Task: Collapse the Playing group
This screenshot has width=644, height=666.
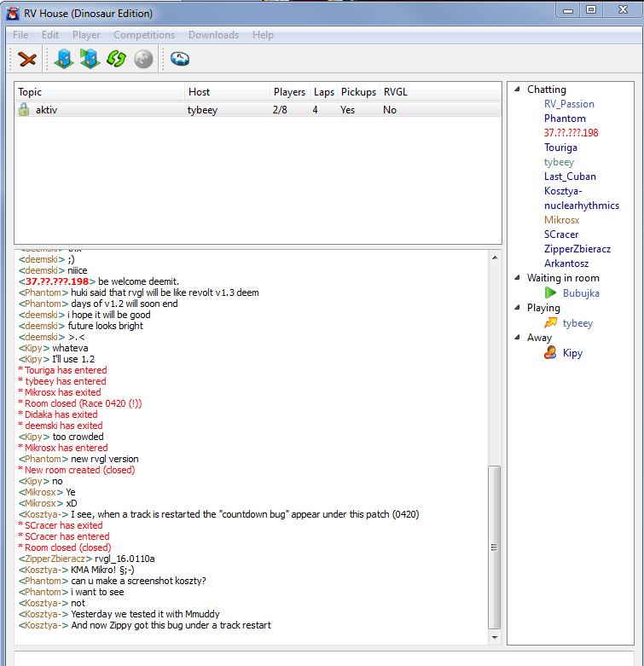Action: tap(517, 308)
